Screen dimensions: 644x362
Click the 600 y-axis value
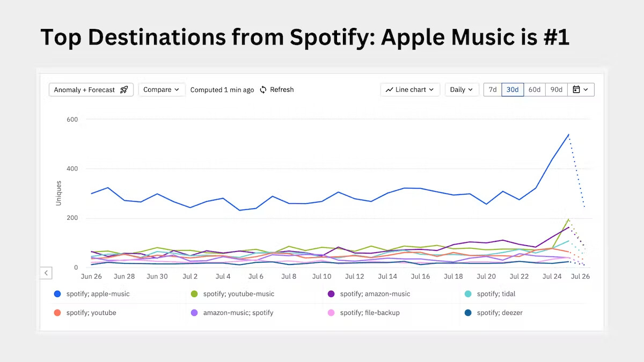(x=72, y=119)
